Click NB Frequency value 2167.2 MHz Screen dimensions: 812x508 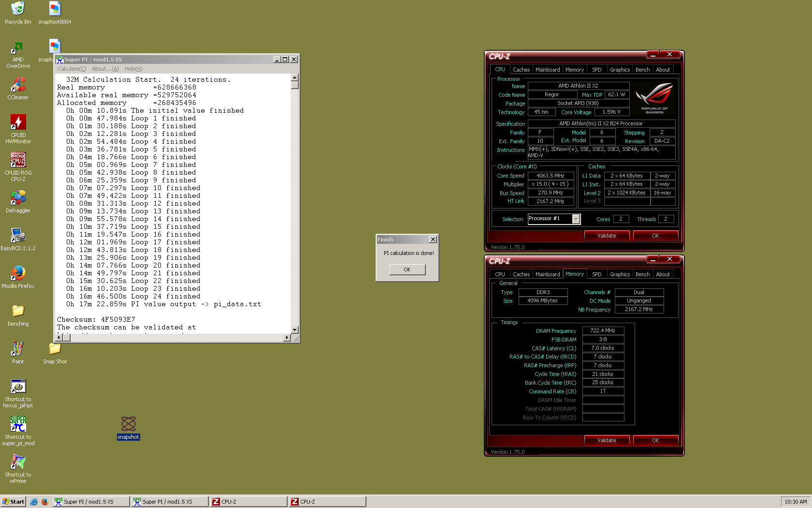[639, 310]
